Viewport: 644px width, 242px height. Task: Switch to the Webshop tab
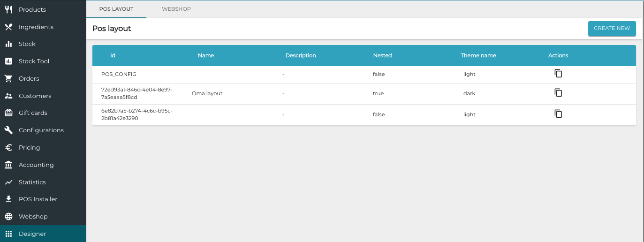(x=176, y=9)
